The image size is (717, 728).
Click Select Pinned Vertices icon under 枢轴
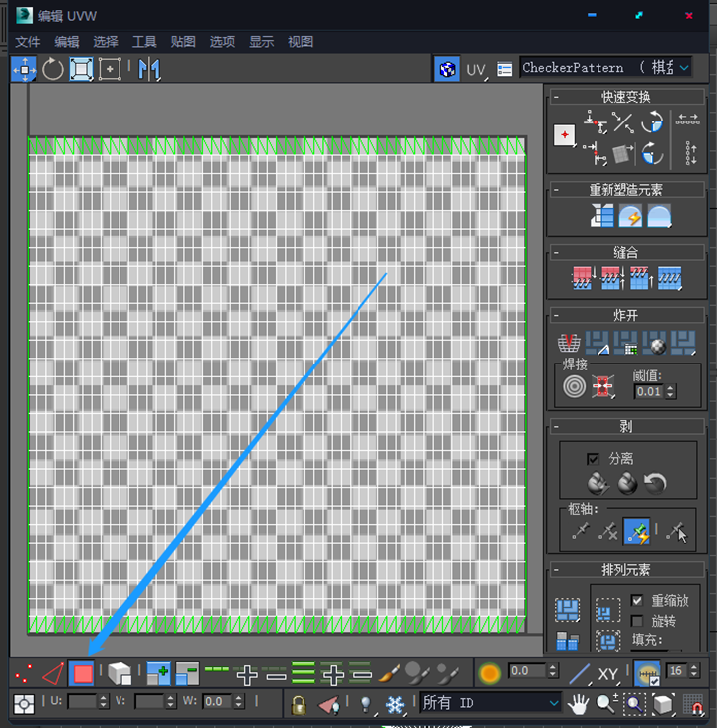[x=676, y=532]
